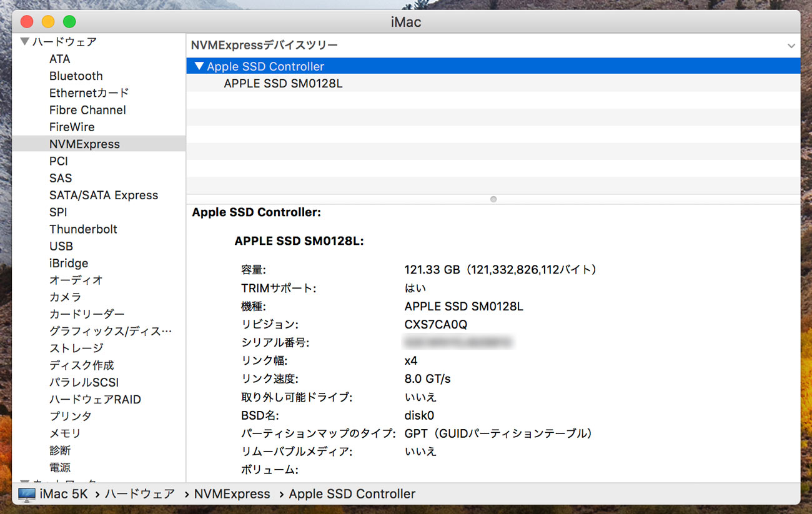Click the link width value x4
812x514 pixels.
click(x=411, y=361)
